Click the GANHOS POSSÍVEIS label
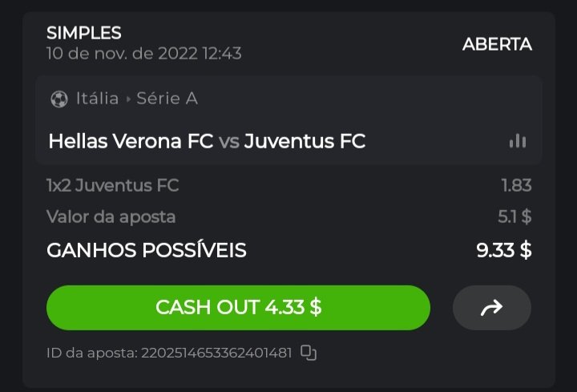This screenshot has height=392, width=577. 147,250
